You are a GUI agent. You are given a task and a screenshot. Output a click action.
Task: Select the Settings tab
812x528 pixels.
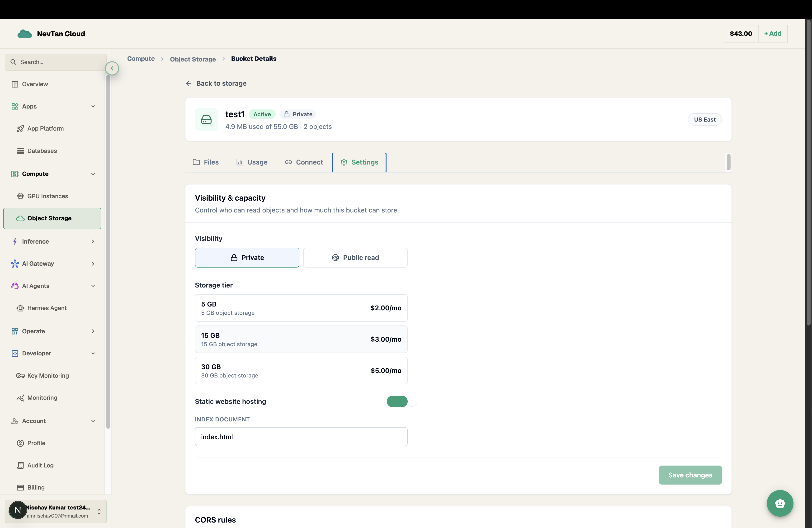point(359,162)
